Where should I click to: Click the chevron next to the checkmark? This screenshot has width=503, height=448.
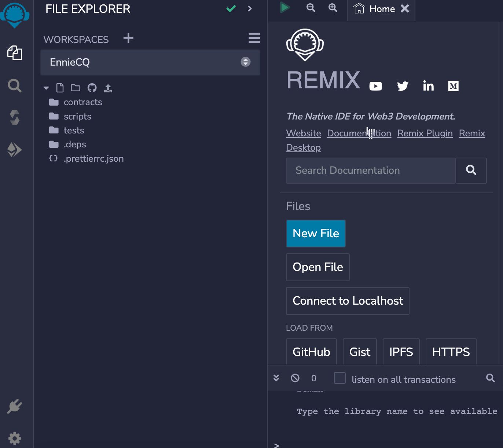[x=250, y=8]
